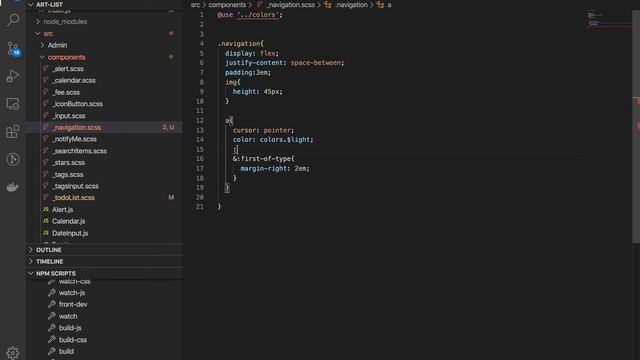Click 'display: flex;' on line 5
640x360 pixels.
(x=251, y=53)
